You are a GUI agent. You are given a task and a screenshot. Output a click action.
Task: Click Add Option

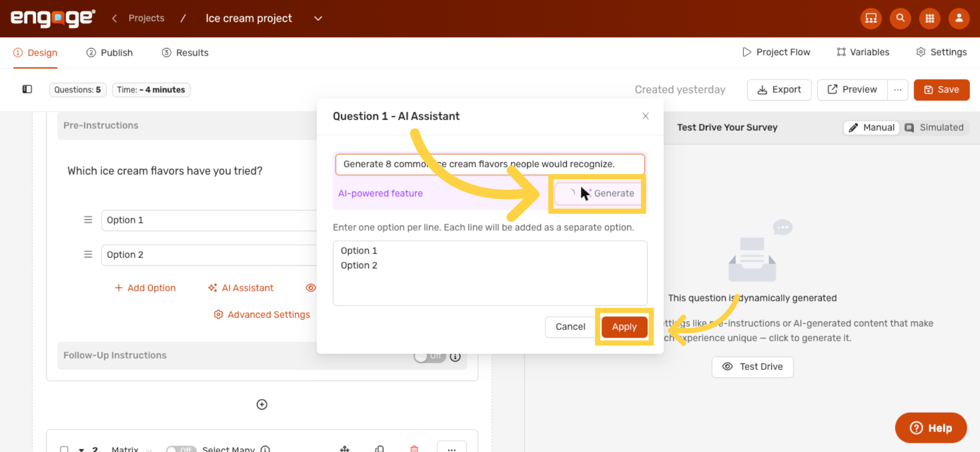click(145, 288)
